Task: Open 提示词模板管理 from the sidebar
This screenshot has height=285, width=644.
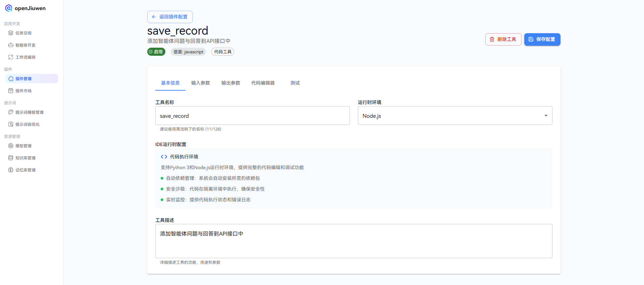Action: pyautogui.click(x=32, y=112)
